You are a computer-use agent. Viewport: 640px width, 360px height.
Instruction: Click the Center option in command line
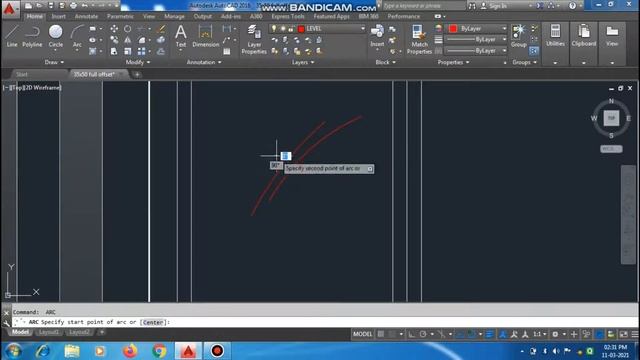tap(153, 322)
